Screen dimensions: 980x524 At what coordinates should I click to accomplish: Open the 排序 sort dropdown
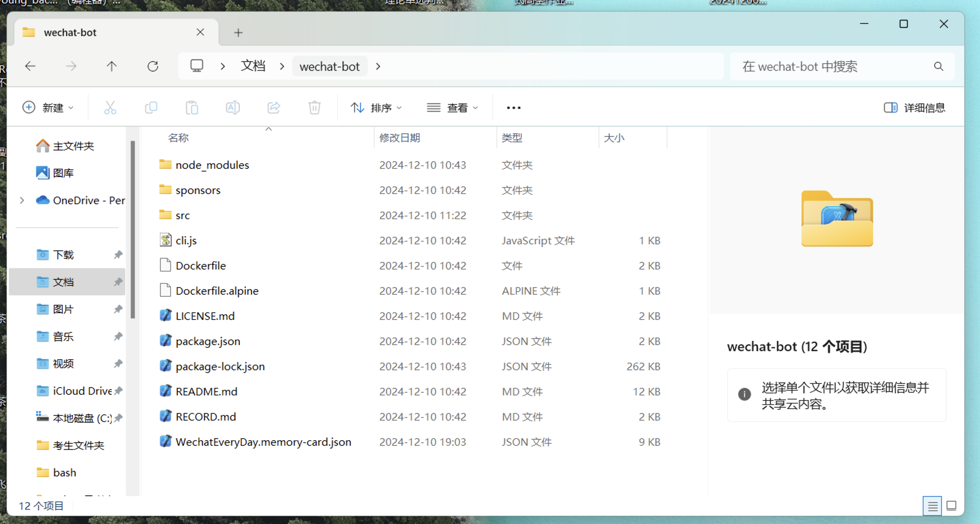tap(376, 108)
